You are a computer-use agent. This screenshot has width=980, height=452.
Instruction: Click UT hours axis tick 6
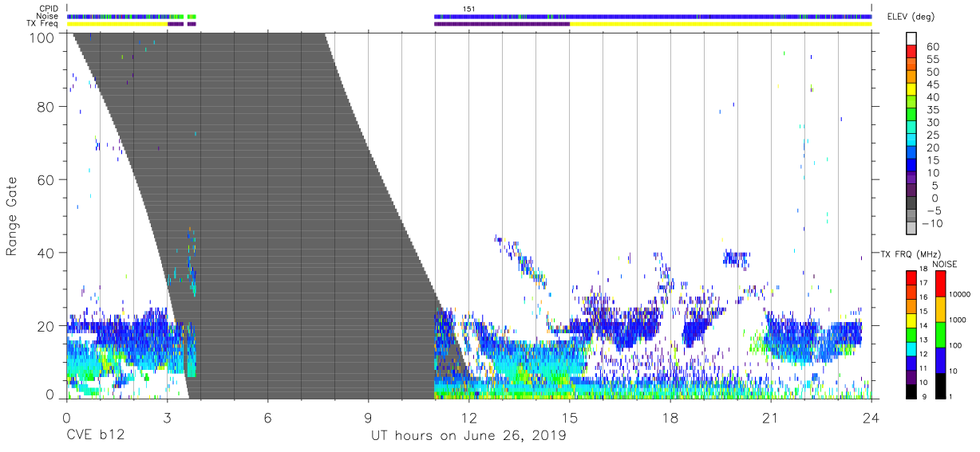267,417
